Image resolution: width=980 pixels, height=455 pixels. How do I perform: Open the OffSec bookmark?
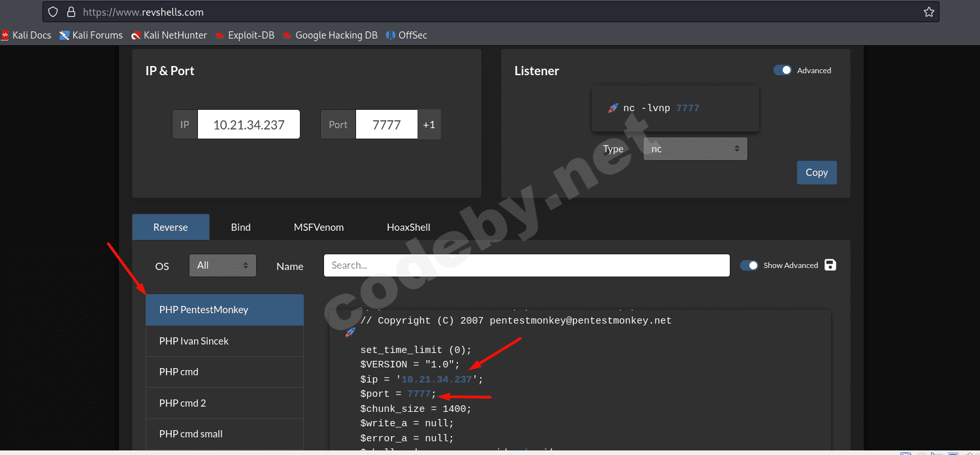(406, 35)
